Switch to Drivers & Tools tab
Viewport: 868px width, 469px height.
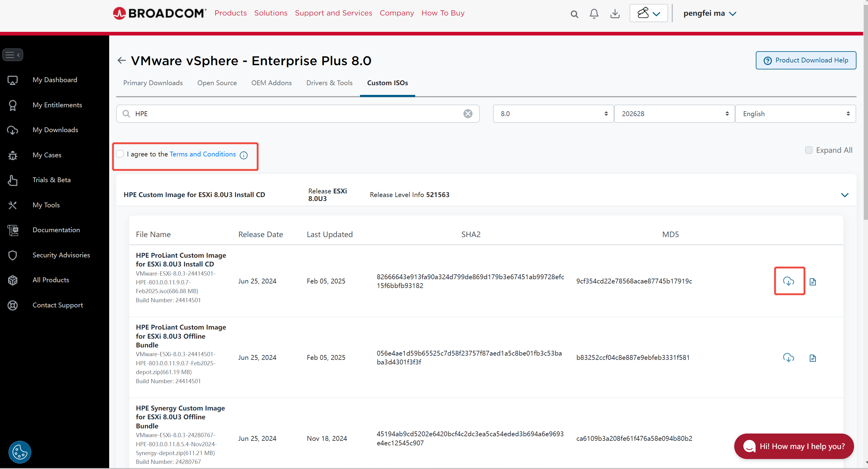coord(329,83)
